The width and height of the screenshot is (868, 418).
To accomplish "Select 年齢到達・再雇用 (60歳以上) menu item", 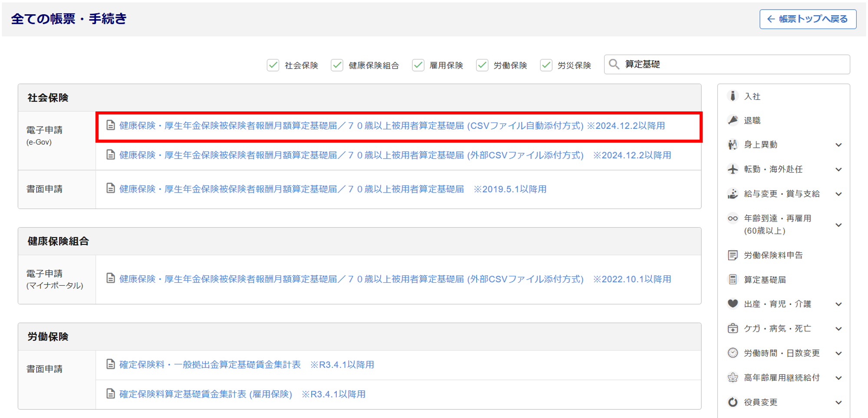I will [777, 224].
